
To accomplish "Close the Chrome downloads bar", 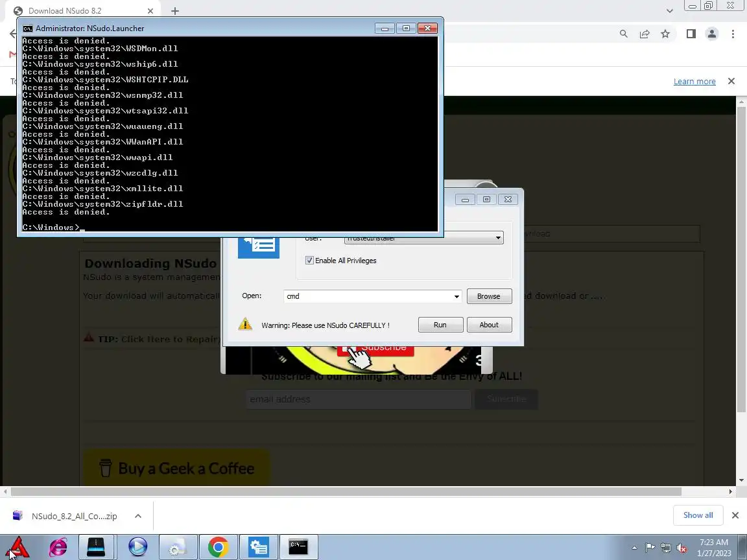I will tap(735, 515).
